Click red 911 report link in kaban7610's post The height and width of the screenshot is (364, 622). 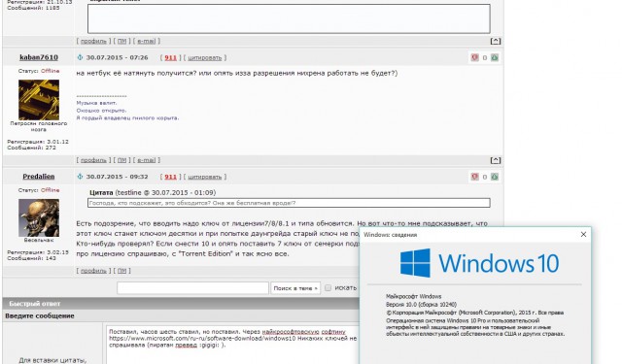click(x=171, y=58)
